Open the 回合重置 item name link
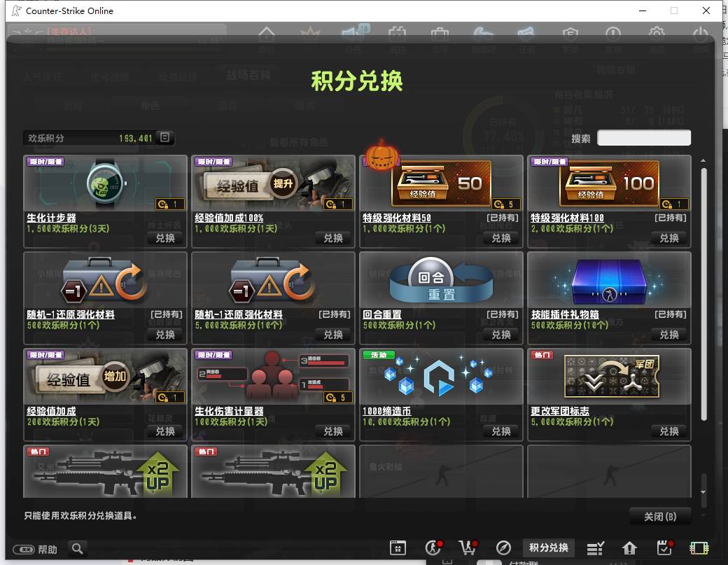Image resolution: width=728 pixels, height=565 pixels. coord(382,314)
